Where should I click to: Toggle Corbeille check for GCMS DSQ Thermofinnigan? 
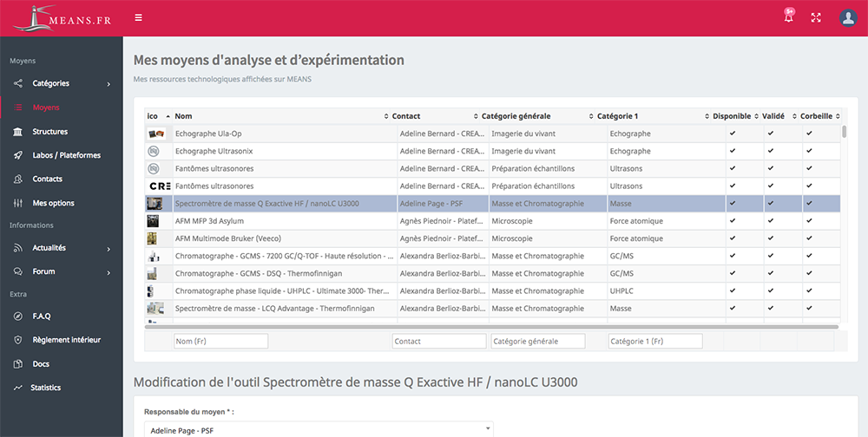(x=809, y=273)
